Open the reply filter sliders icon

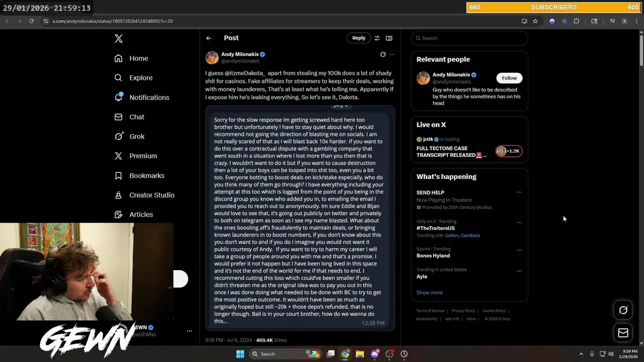point(377,38)
